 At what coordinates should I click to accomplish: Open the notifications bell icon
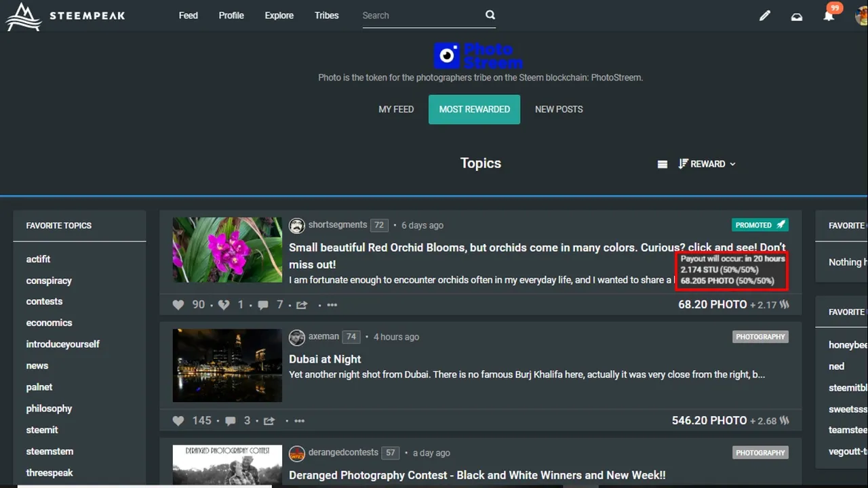[x=829, y=16]
